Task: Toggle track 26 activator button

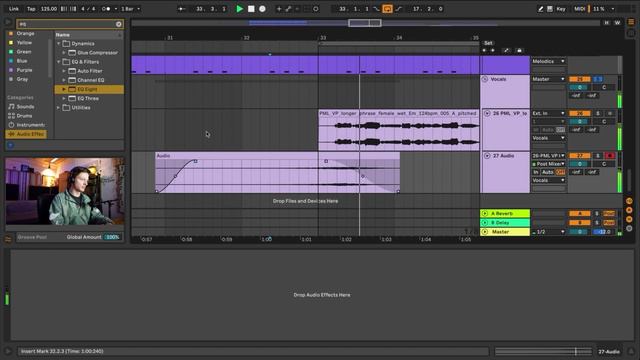Action: pos(580,113)
